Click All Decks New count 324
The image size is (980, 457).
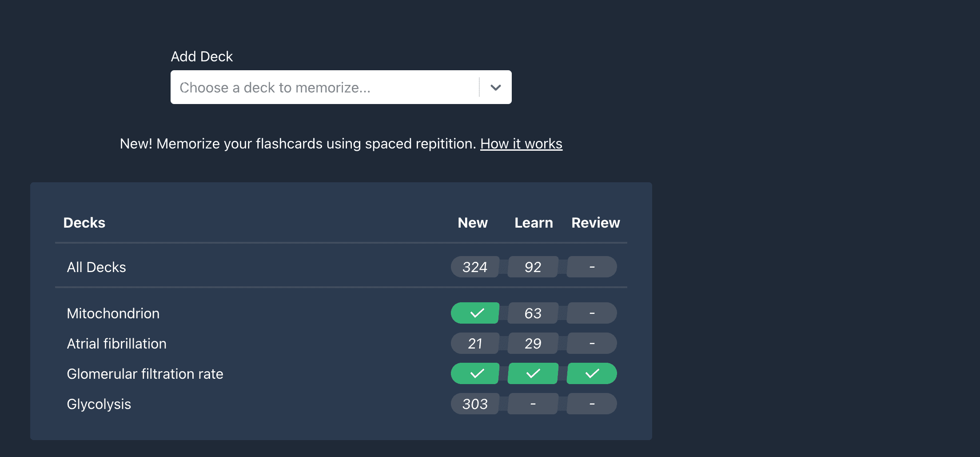[x=475, y=267]
